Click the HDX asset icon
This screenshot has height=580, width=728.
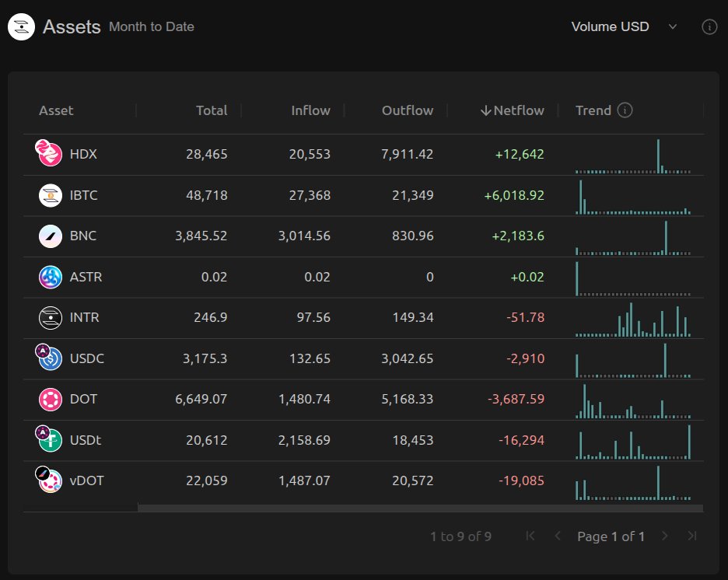(x=49, y=153)
